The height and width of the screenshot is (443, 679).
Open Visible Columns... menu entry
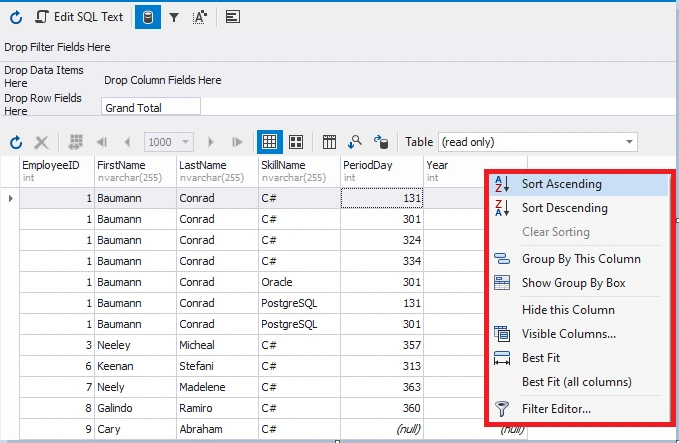click(579, 334)
